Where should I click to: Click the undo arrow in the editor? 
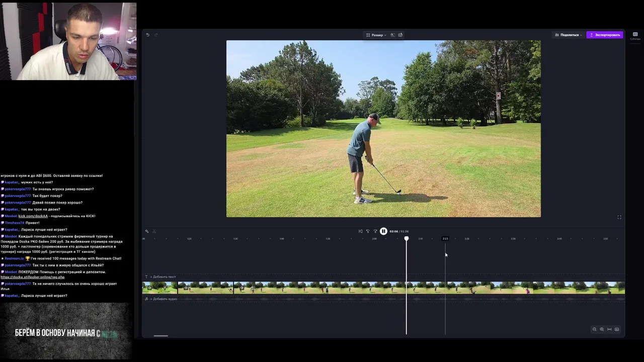click(x=147, y=35)
